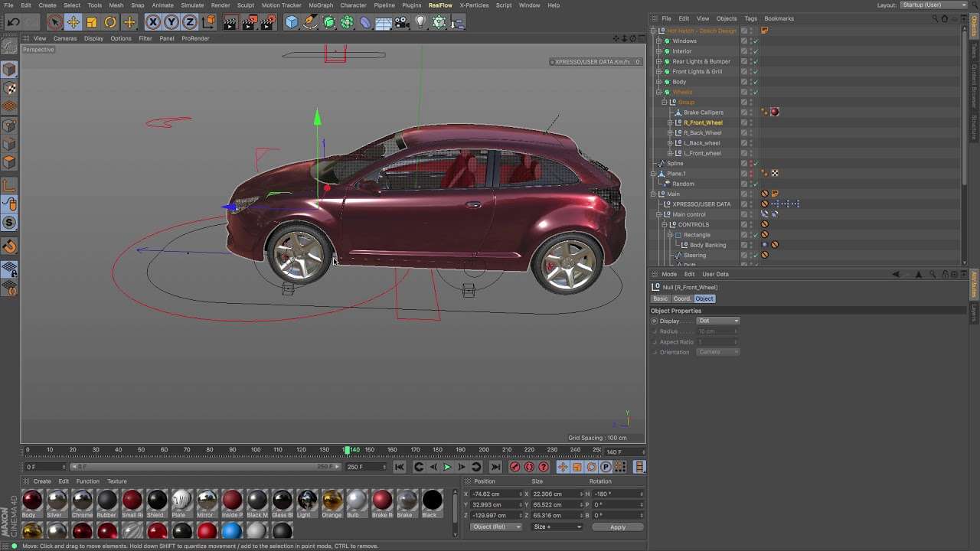Expand the Body object in hierarchy
The width and height of the screenshot is (980, 551).
(x=658, y=82)
